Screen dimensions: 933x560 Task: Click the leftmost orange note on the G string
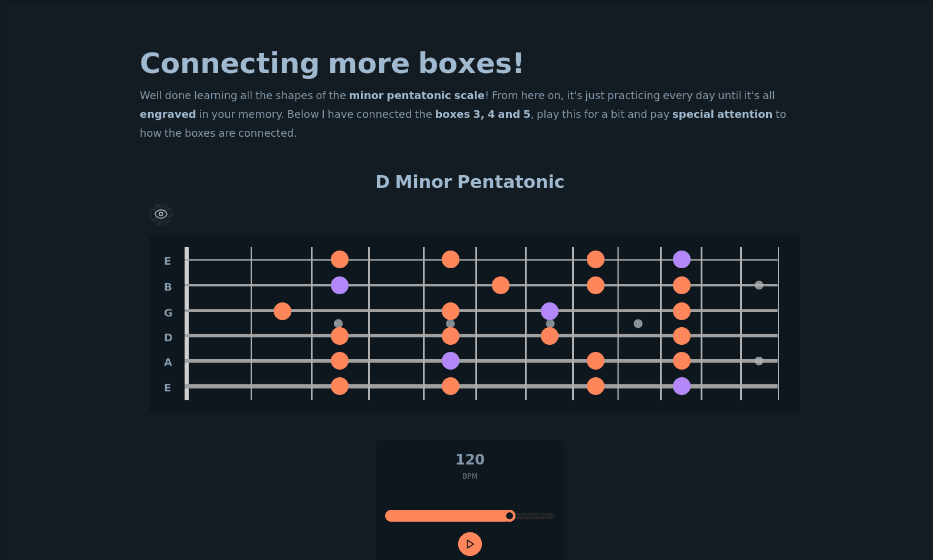(x=282, y=311)
